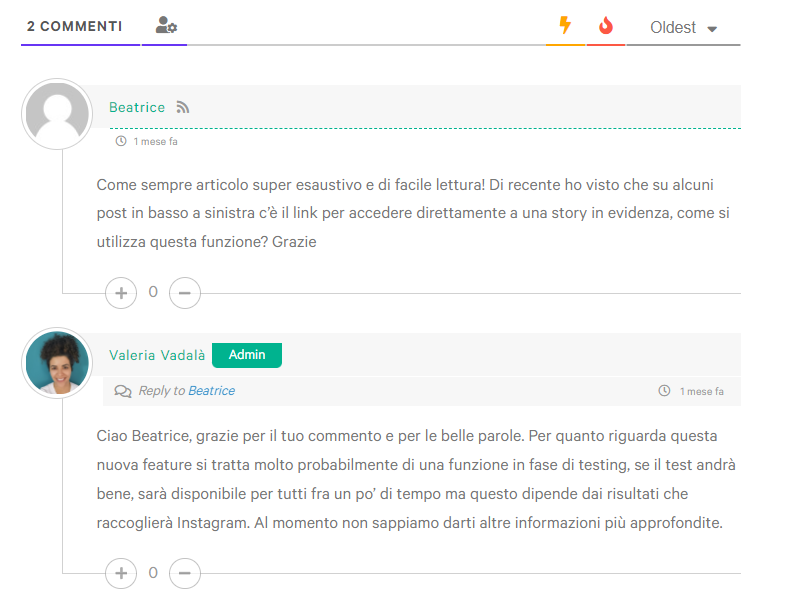Upvote Beatrice's comment with the plus icon
The height and width of the screenshot is (600, 808).
tap(120, 292)
